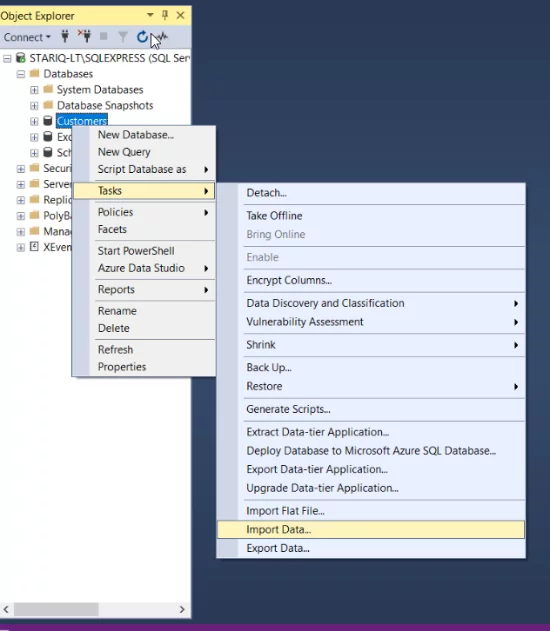Open the Azure Data Studio submenu
Screen dimensions: 550x631
[144, 268]
